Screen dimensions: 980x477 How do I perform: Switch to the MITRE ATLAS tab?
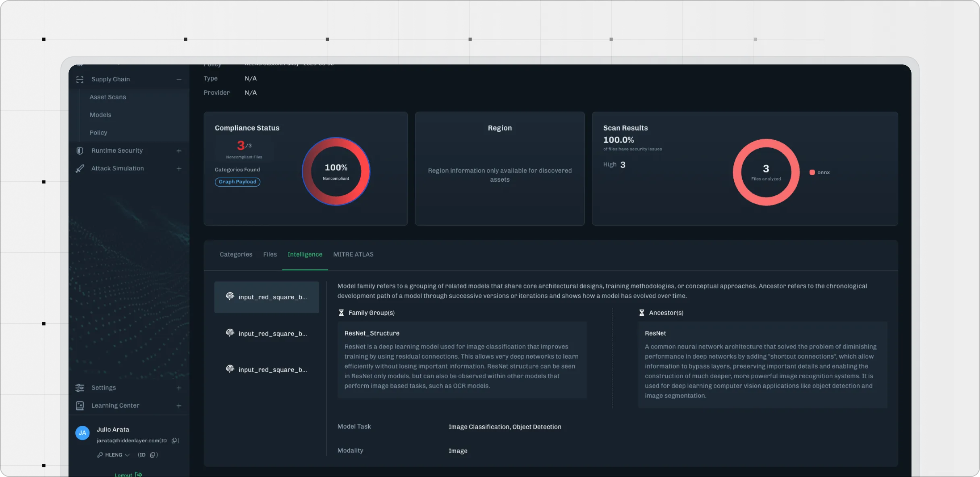coord(353,254)
